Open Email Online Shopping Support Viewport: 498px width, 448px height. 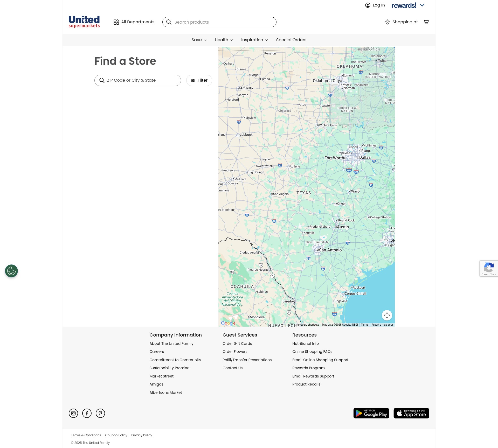[x=320, y=360]
